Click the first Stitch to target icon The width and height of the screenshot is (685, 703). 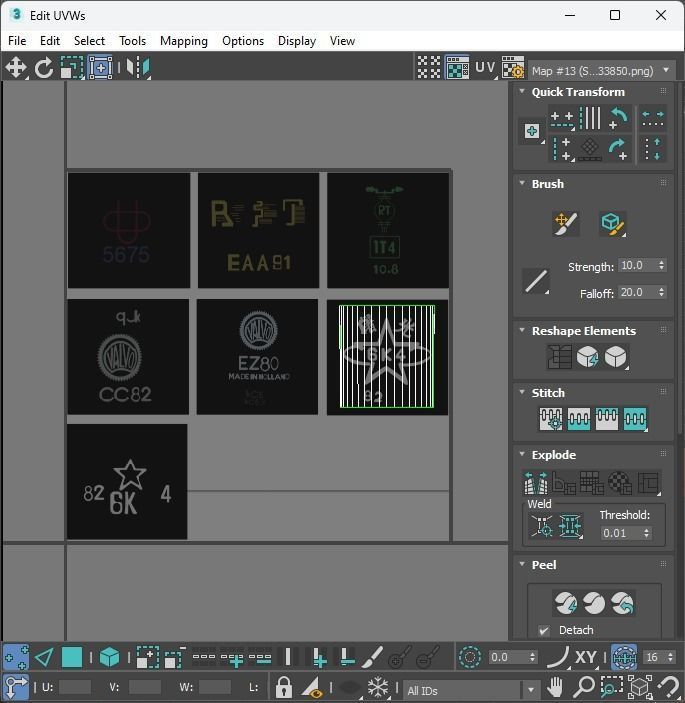pos(551,419)
